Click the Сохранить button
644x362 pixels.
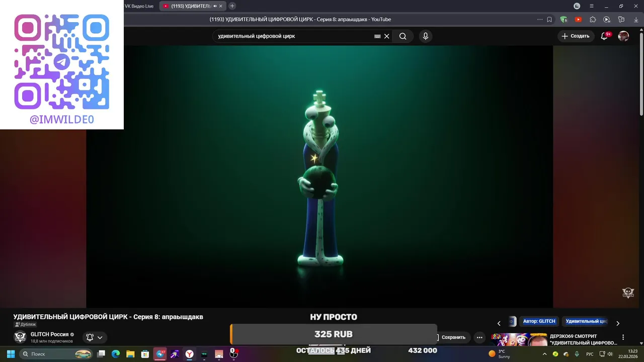pyautogui.click(x=451, y=337)
